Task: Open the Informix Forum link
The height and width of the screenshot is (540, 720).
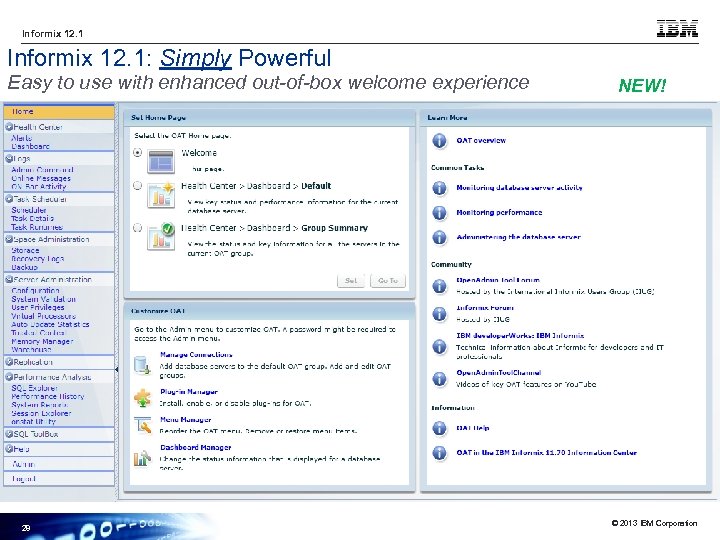Action: coord(485,308)
